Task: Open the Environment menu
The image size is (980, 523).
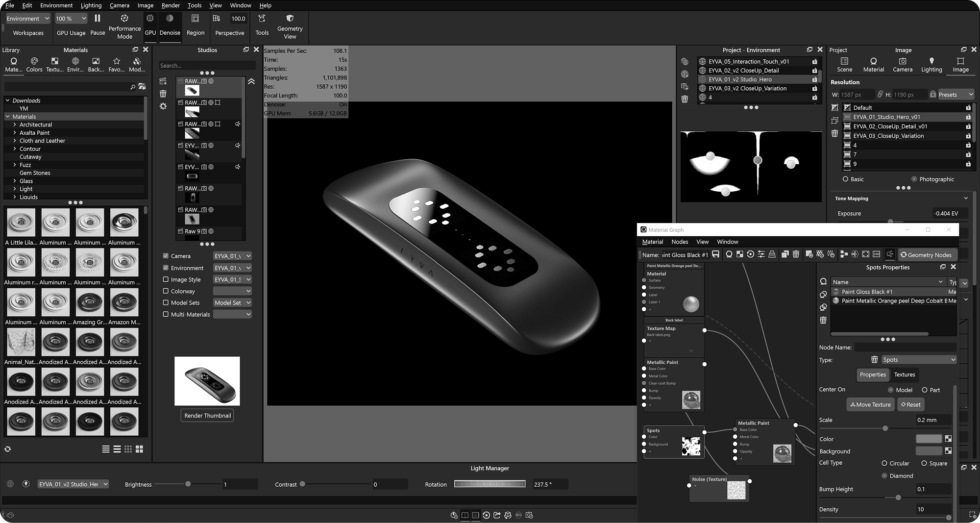Action: click(x=56, y=5)
